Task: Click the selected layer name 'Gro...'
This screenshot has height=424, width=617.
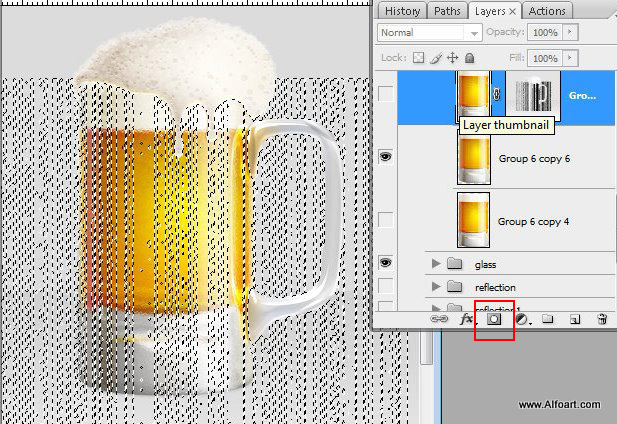Action: [582, 95]
